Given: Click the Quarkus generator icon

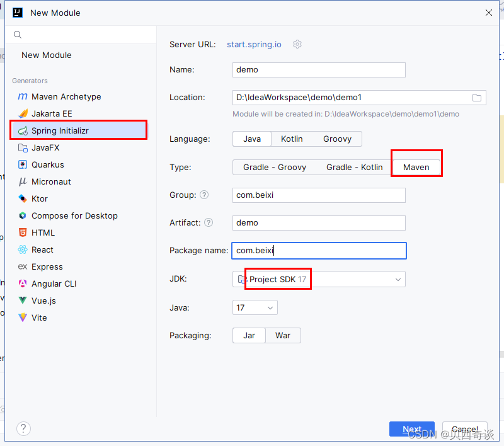Looking at the screenshot, I should [x=23, y=164].
